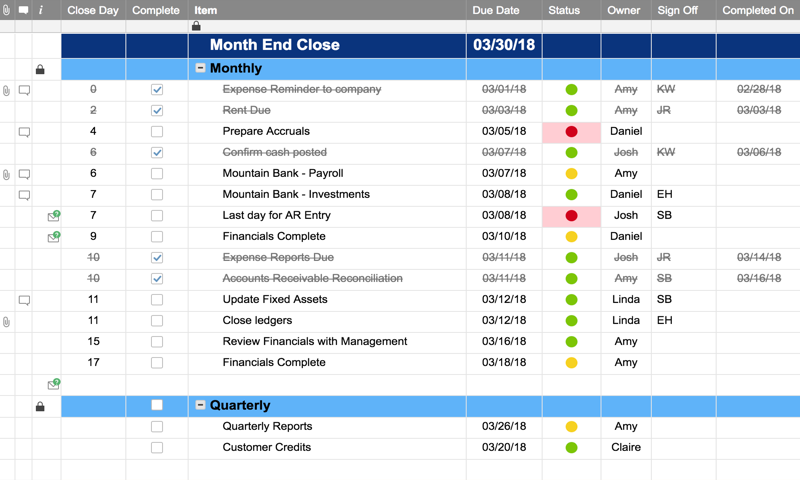Image resolution: width=800 pixels, height=480 pixels.
Task: Collapse the Monthly section
Action: pyautogui.click(x=200, y=69)
